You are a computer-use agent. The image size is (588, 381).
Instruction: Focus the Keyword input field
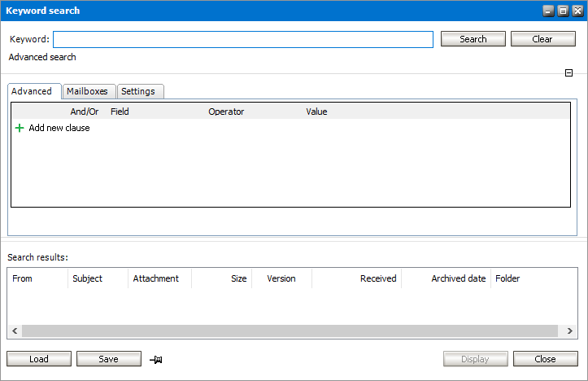tap(243, 39)
